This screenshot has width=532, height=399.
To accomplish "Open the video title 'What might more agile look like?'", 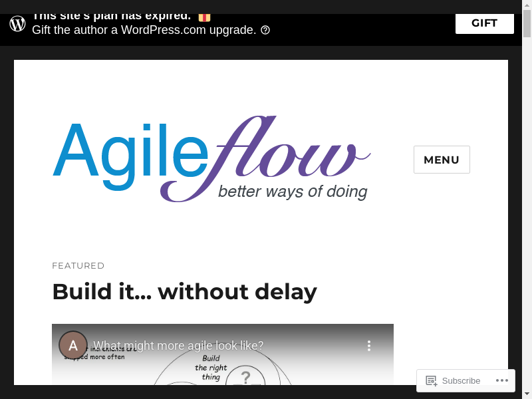I will (178, 346).
